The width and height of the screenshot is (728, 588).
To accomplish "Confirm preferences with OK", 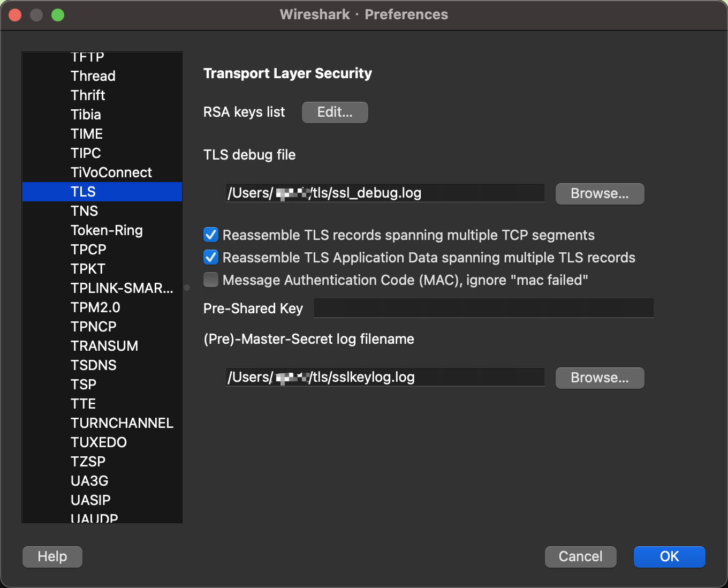I will pyautogui.click(x=670, y=557).
